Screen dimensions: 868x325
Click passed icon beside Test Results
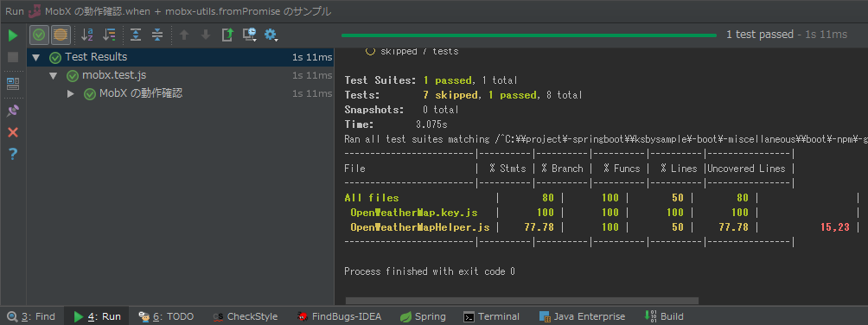point(54,58)
